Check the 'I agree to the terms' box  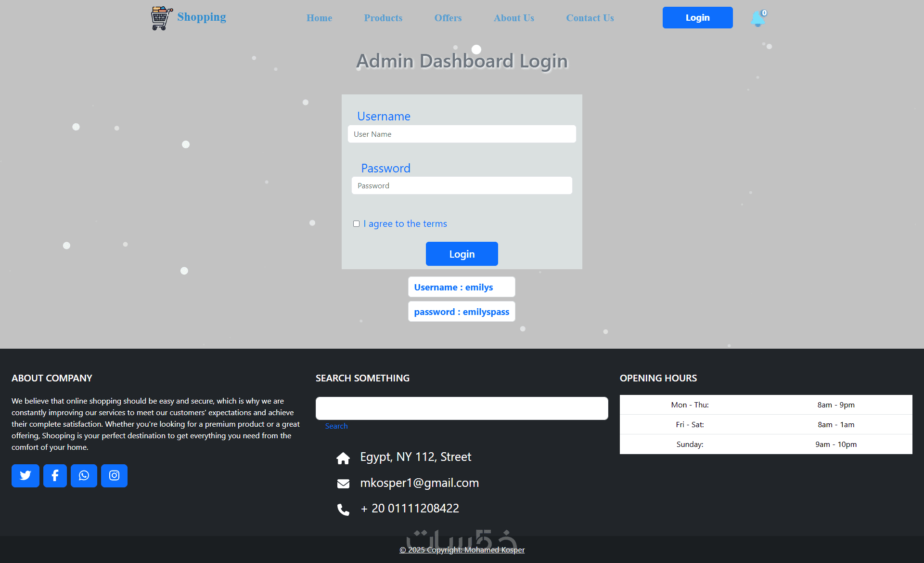pos(356,223)
